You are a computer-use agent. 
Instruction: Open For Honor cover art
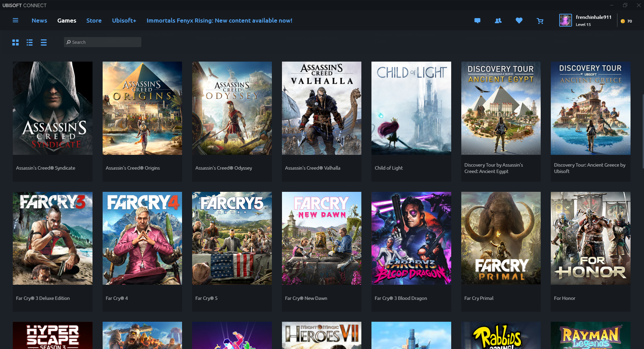click(591, 238)
